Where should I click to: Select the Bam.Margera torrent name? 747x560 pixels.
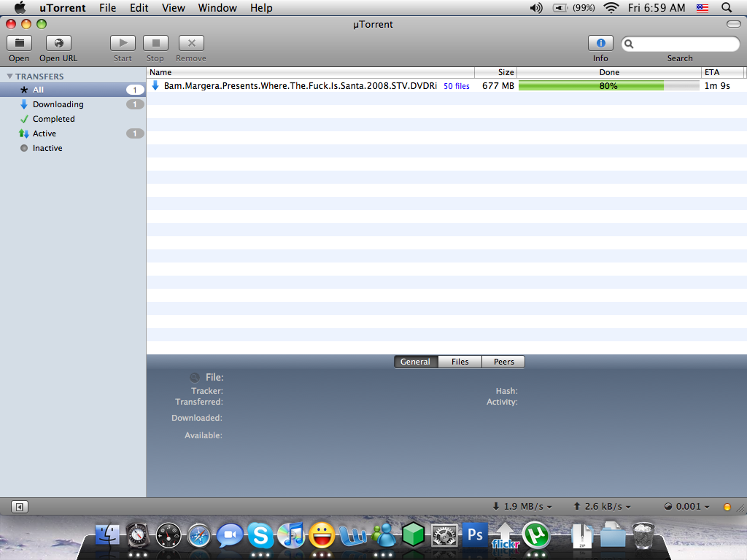point(300,86)
